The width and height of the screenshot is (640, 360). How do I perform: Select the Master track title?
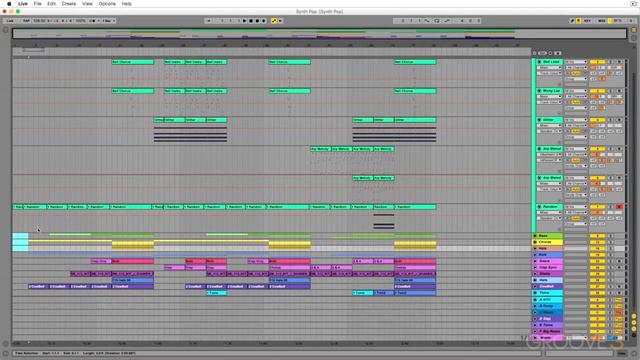(x=546, y=338)
